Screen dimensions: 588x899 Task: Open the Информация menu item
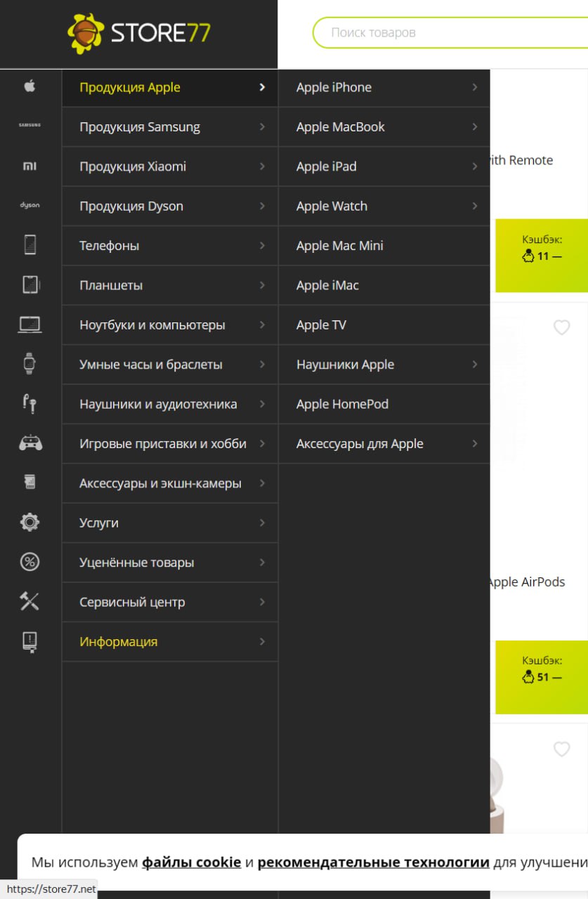170,642
